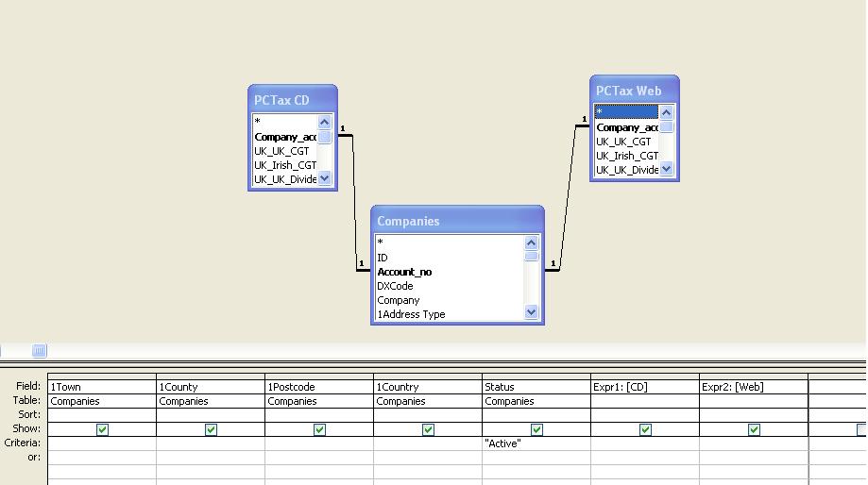Click scroll up arrow in PCTax Web table

click(x=666, y=112)
